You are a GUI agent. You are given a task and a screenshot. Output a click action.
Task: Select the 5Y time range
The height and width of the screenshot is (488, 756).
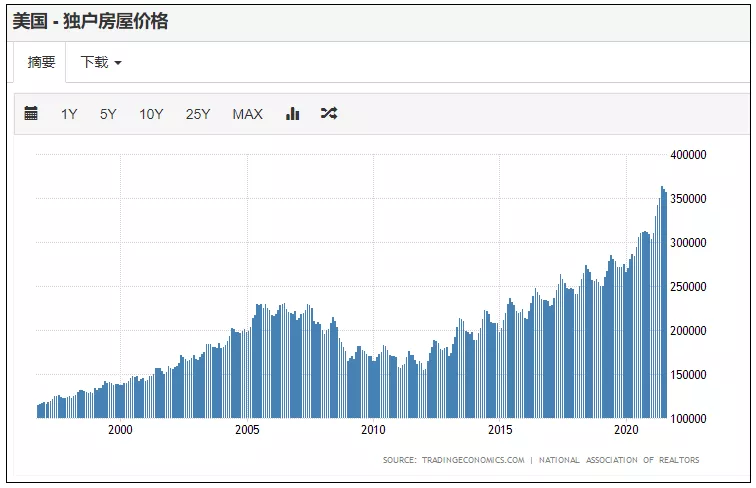tap(108, 114)
